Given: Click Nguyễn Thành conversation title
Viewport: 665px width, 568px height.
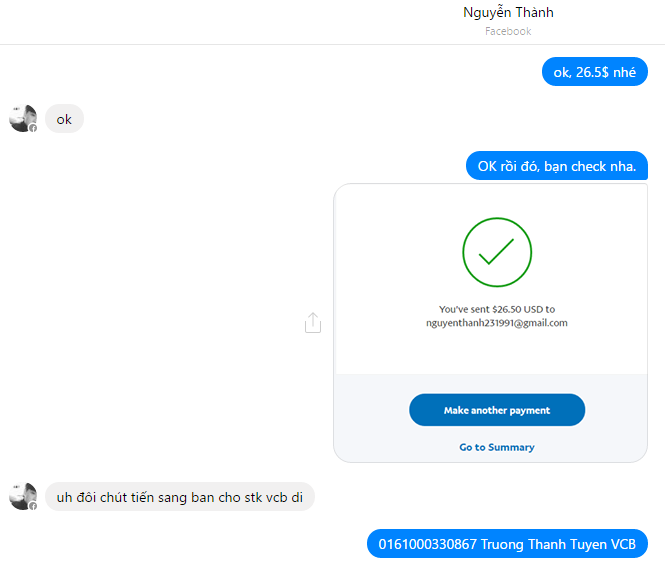Looking at the screenshot, I should point(508,12).
